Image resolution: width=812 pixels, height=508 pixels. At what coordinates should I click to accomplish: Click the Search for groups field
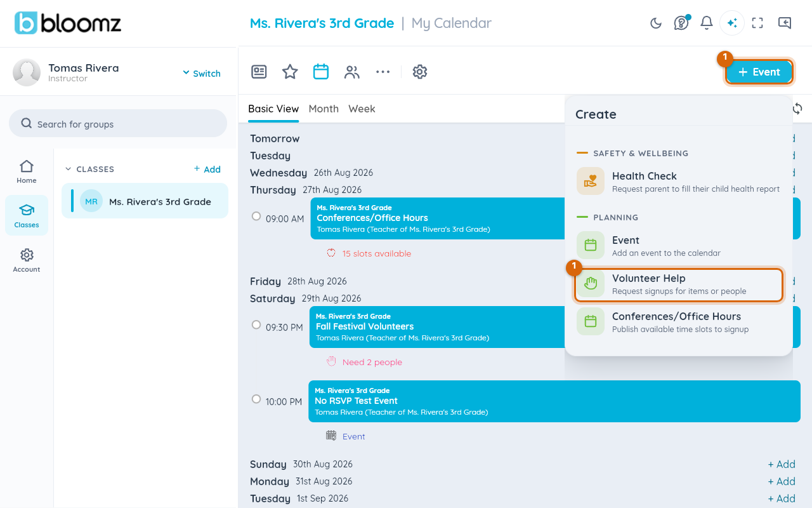[x=118, y=123]
